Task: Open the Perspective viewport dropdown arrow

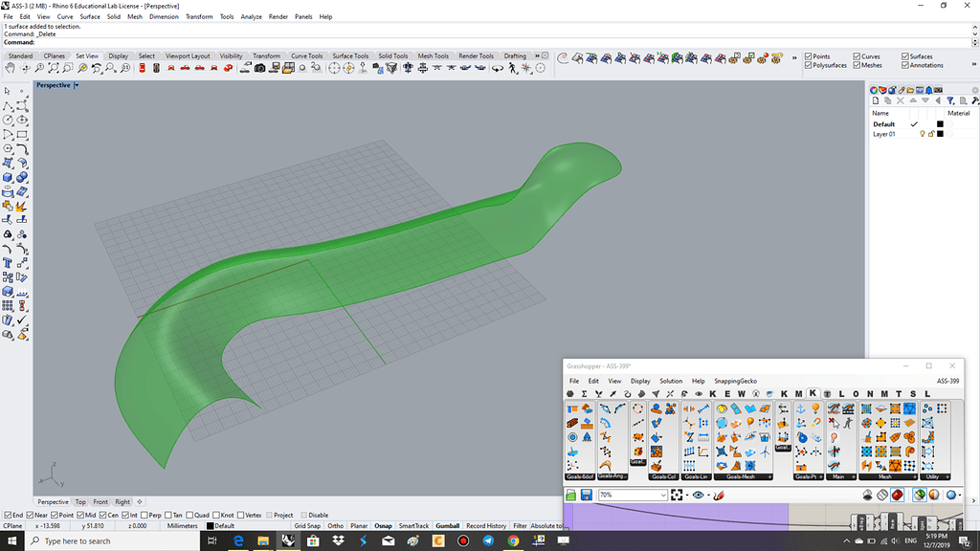Action: click(76, 85)
